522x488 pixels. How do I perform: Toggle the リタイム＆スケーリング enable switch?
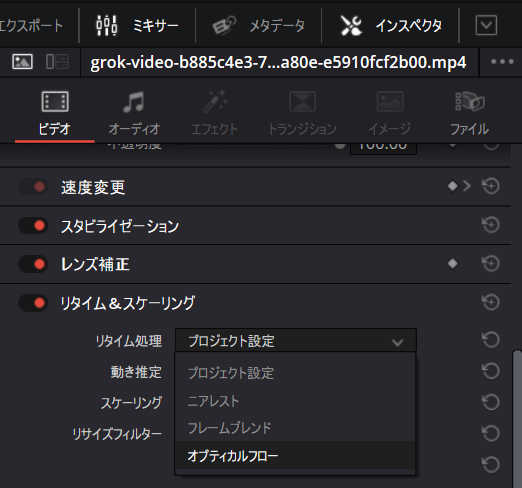click(33, 303)
